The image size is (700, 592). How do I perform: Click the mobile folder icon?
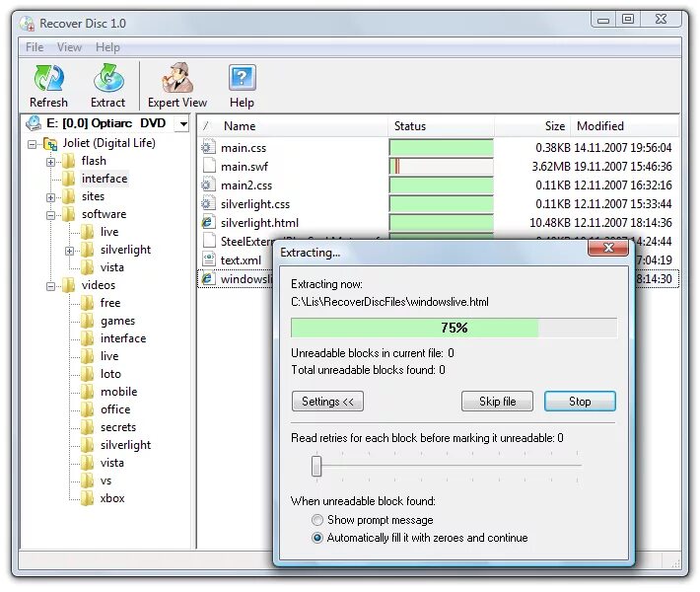click(x=88, y=392)
